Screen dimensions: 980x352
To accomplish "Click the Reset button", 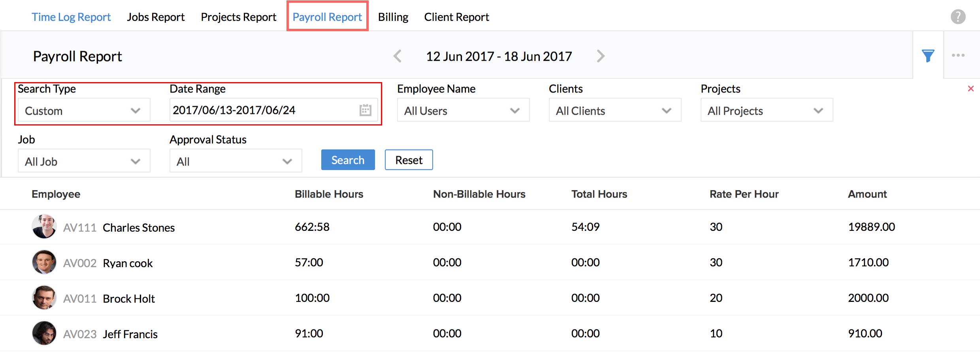I will [409, 160].
